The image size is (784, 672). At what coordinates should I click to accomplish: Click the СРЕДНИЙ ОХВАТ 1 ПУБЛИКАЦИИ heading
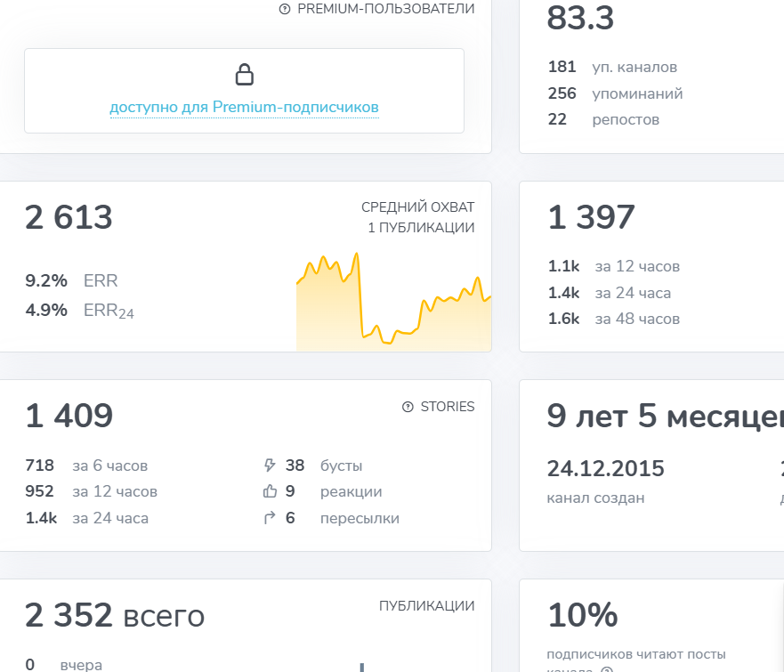418,217
